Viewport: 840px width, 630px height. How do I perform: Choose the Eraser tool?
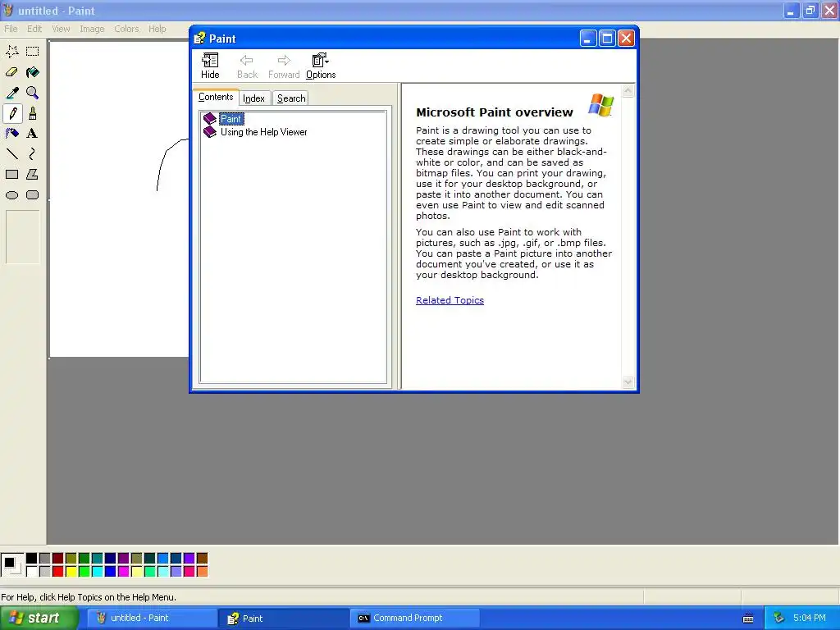pyautogui.click(x=12, y=72)
